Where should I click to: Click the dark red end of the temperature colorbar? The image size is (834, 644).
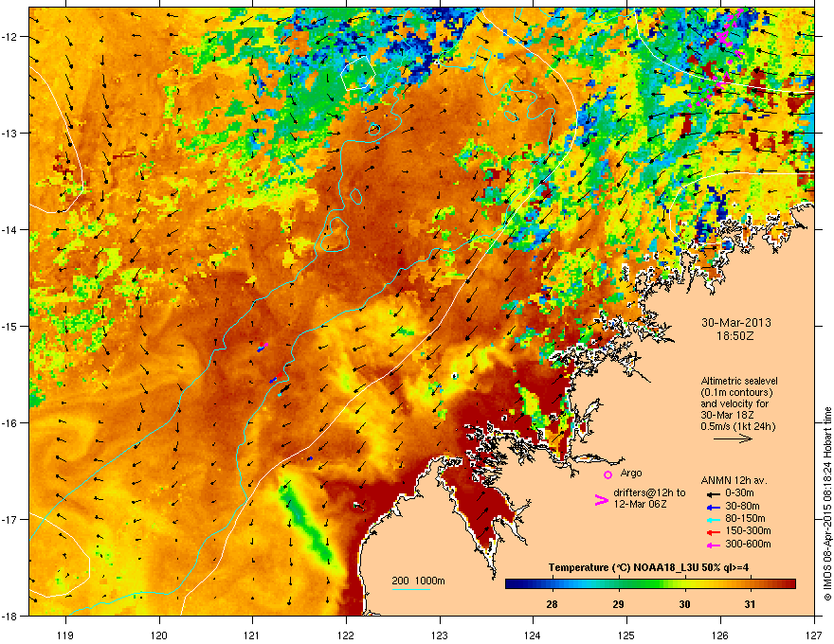pos(789,583)
